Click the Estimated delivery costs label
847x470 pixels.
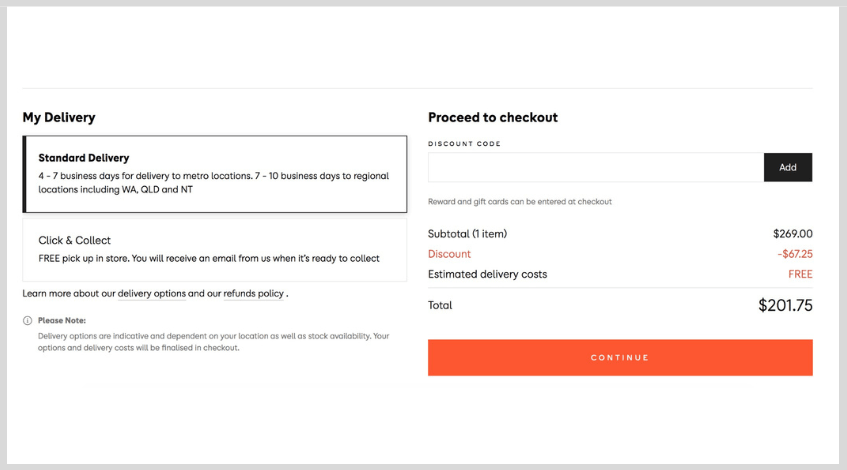487,274
